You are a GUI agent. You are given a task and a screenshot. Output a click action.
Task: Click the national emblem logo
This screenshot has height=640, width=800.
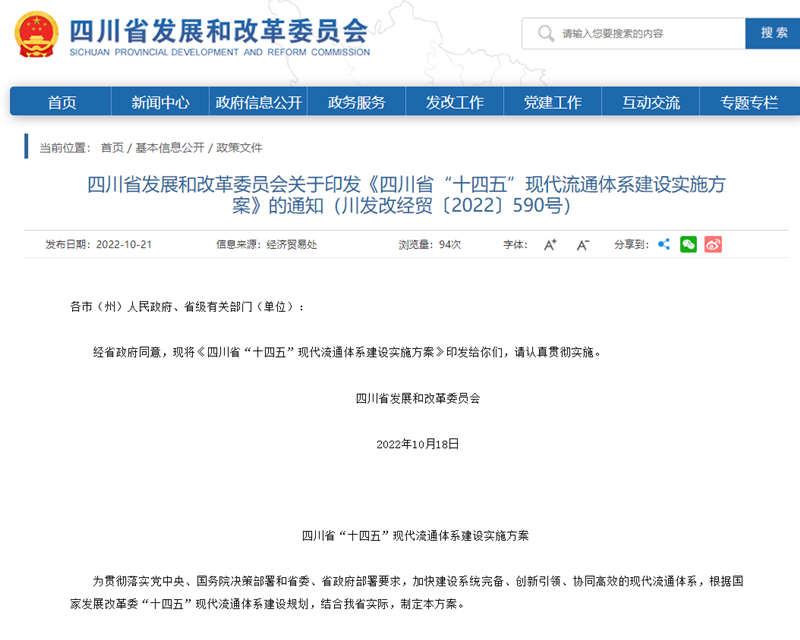[x=36, y=34]
